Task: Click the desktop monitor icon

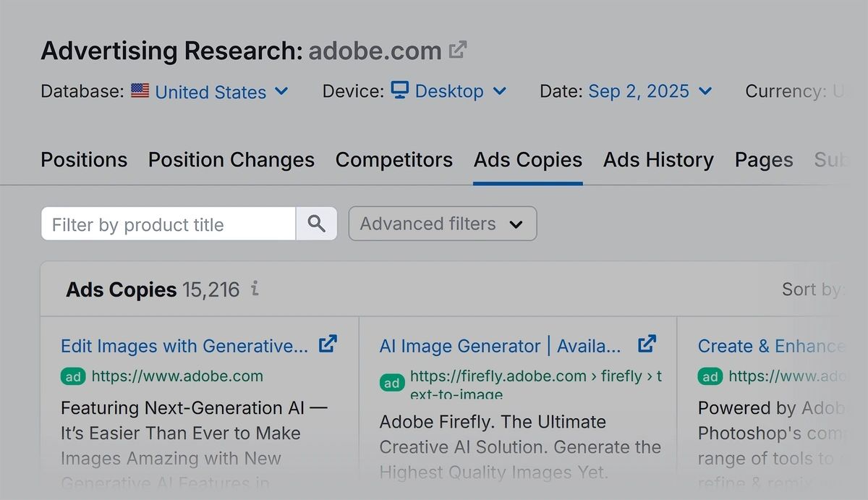Action: point(400,90)
